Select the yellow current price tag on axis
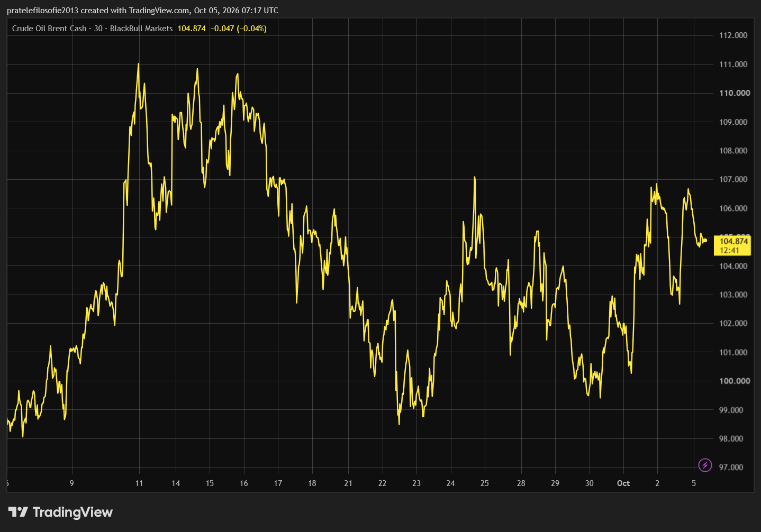Screen dimensions: 761x532 pyautogui.click(x=732, y=245)
